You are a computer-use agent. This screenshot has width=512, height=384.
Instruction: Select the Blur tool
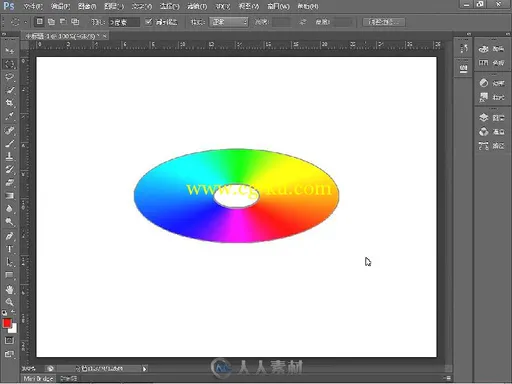(9, 209)
